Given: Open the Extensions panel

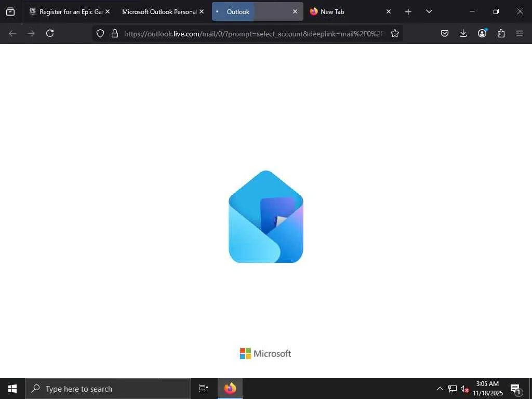Looking at the screenshot, I should coord(501,33).
